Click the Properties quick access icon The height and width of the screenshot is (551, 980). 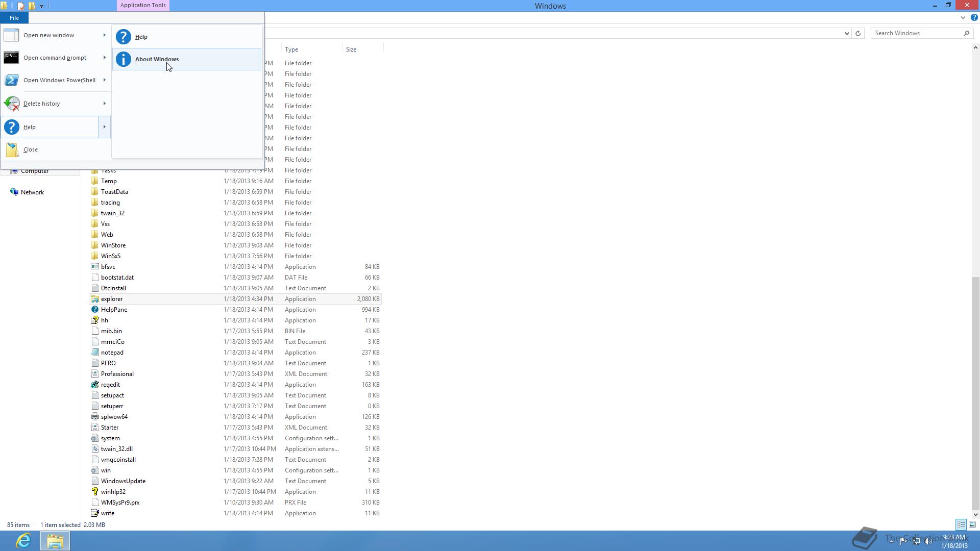click(21, 6)
